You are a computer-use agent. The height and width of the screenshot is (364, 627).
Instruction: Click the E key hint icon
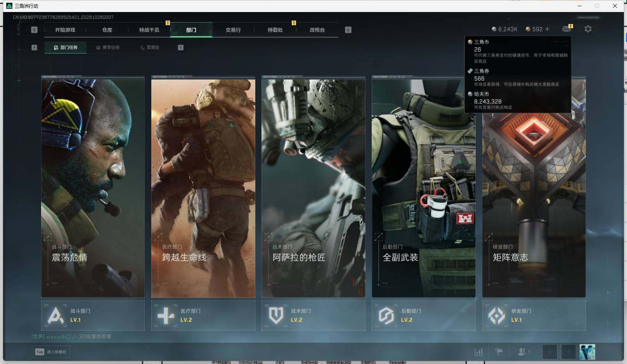tap(348, 30)
